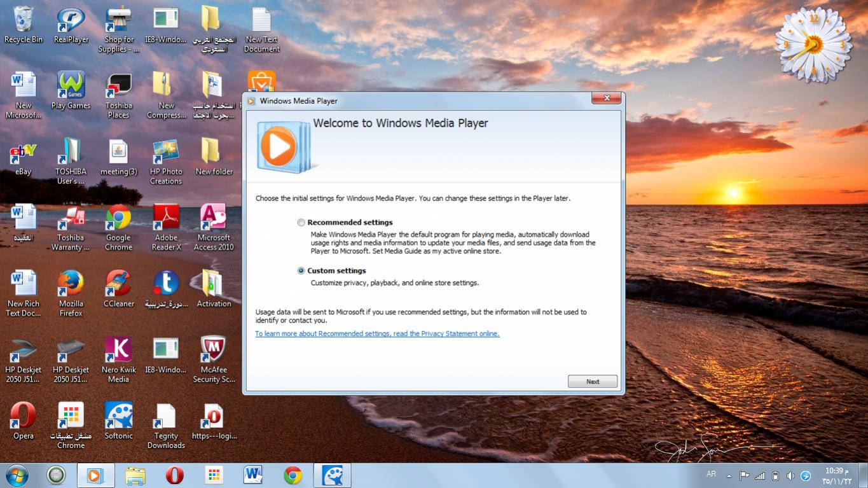Click the Next button in the dialog
This screenshot has height=488, width=868.
[593, 381]
